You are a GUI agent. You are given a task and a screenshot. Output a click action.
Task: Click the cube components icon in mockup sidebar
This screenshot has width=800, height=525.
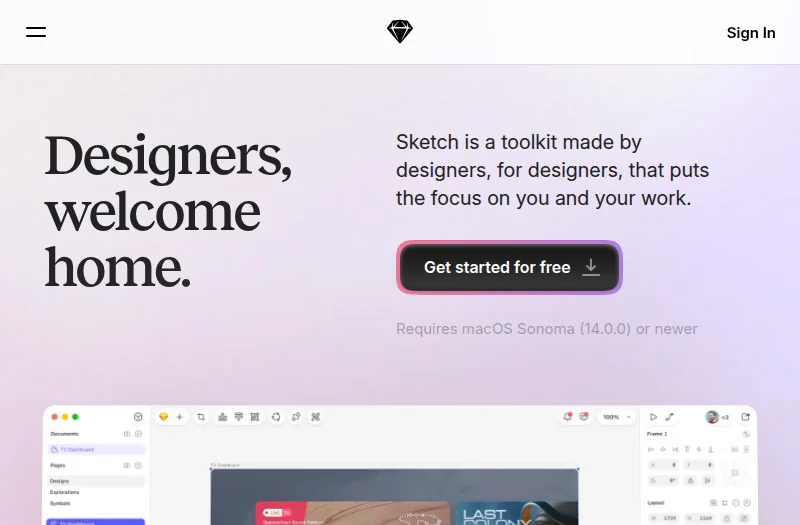pos(138,417)
